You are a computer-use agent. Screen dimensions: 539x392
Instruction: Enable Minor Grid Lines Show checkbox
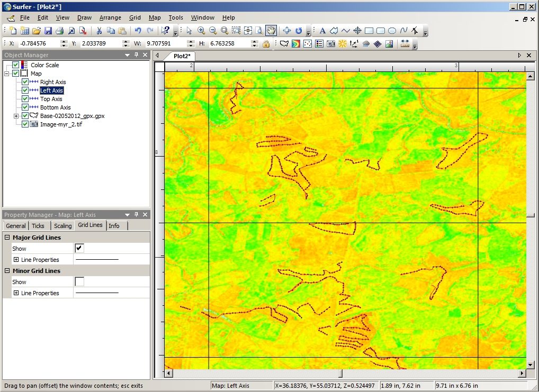tap(79, 282)
